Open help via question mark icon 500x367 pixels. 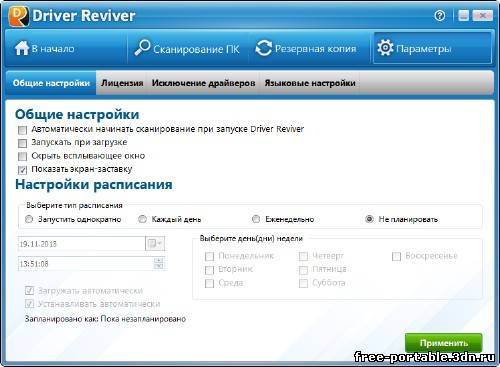click(440, 15)
